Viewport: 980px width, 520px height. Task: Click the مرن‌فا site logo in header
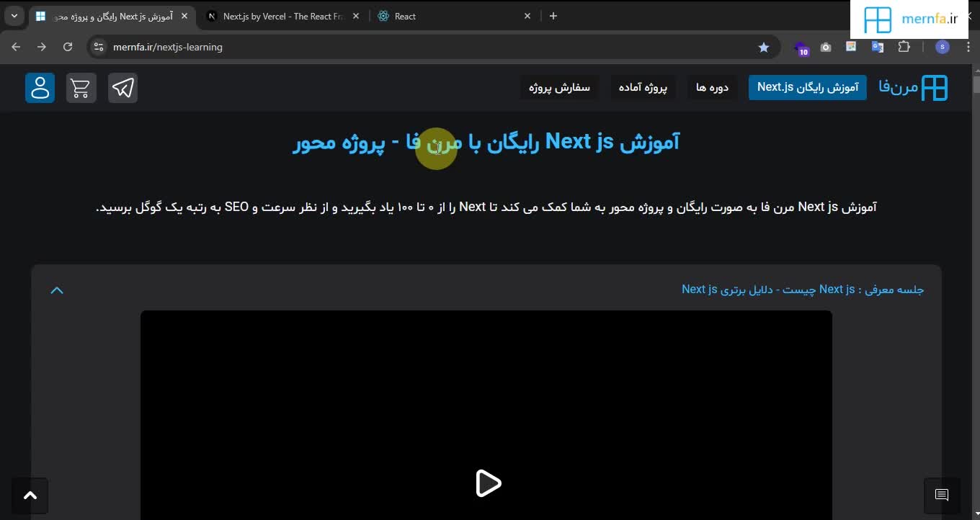(x=913, y=87)
